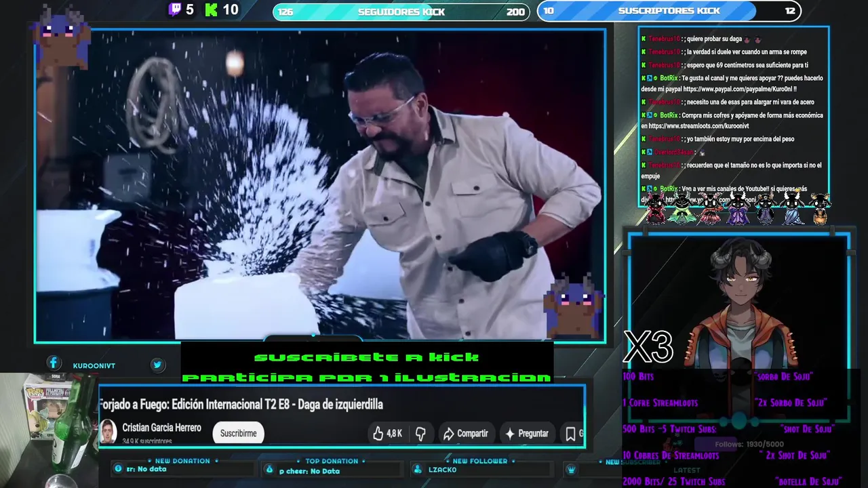Viewport: 868px width, 488px height.
Task: Click the 'SUSCRIBETE A KICK' green banner text
Action: click(366, 357)
